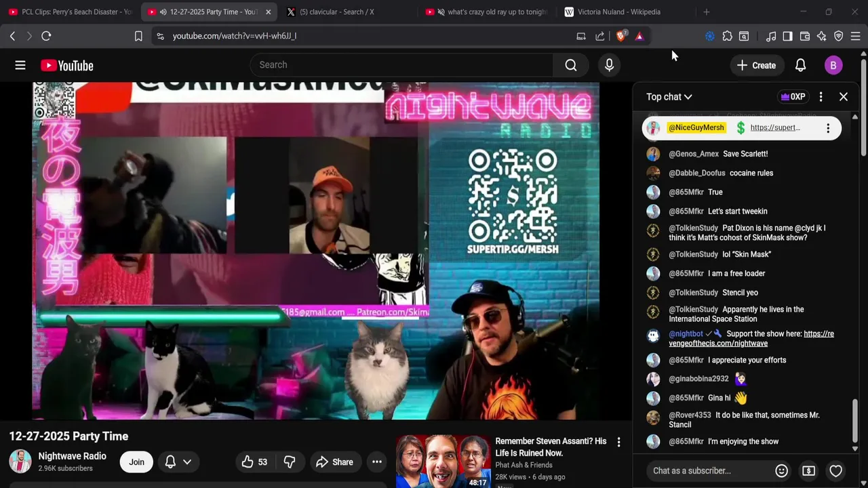The width and height of the screenshot is (868, 488).
Task: Send a heart reaction in chat
Action: pyautogui.click(x=836, y=470)
